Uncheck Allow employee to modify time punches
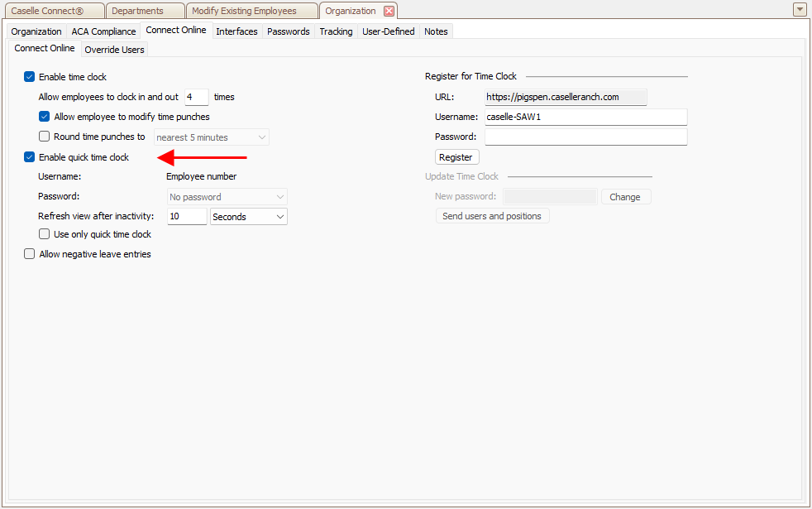The width and height of the screenshot is (812, 509). pos(45,117)
